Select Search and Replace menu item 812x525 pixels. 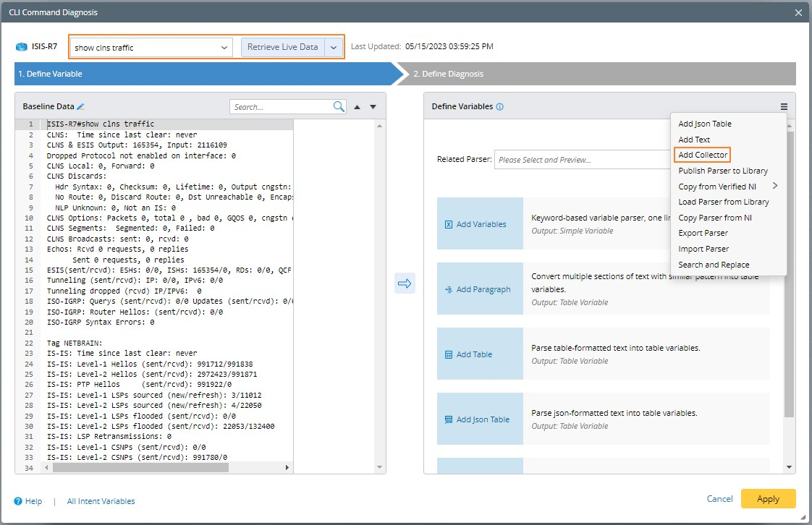click(x=713, y=265)
